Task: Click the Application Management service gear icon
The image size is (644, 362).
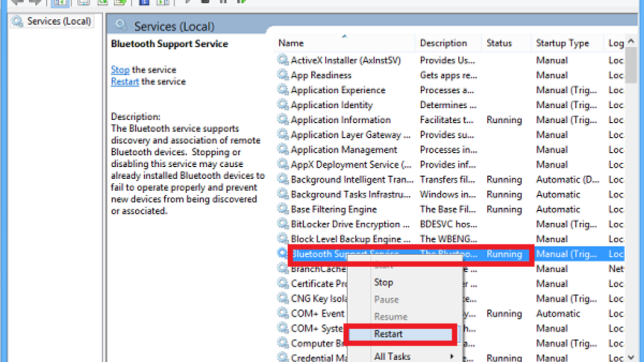Action: click(283, 150)
